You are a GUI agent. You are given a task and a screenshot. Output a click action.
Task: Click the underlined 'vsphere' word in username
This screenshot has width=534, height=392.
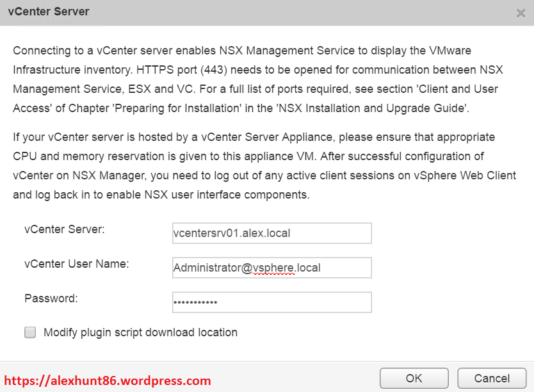[x=273, y=268]
